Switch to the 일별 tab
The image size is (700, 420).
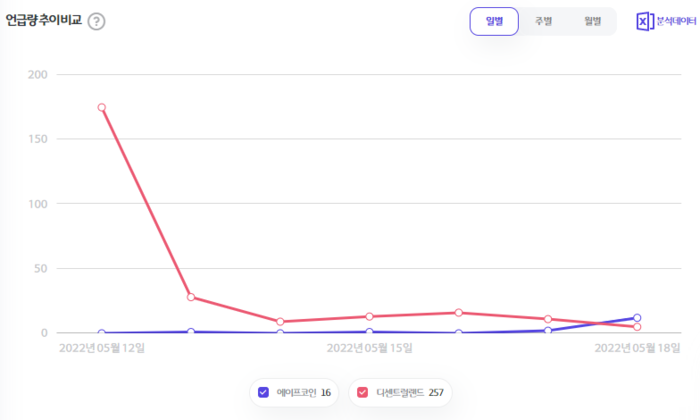pos(494,21)
